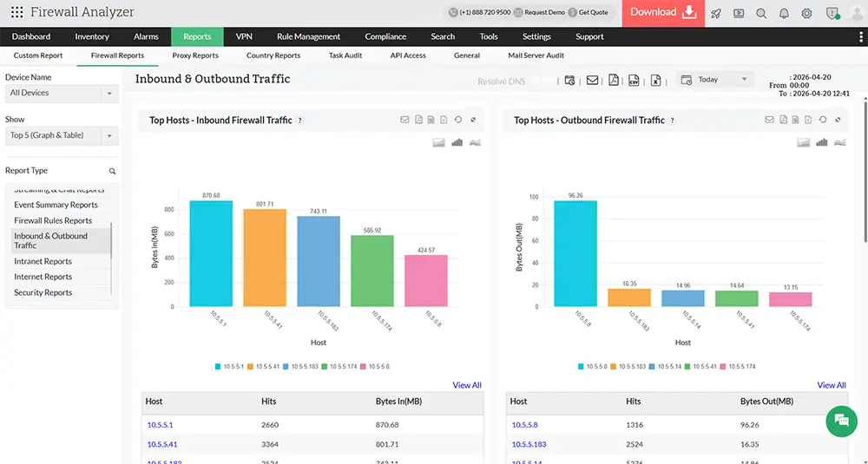Open the video tutorials icon in header
868x464 pixels.
coord(739,13)
